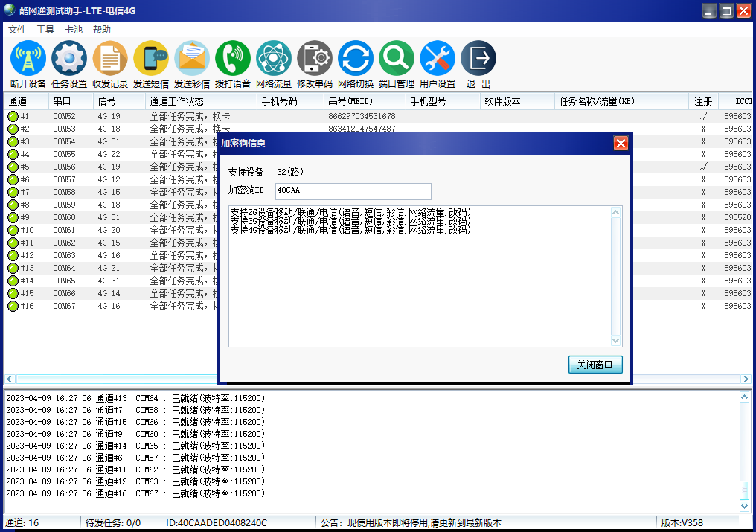Open the 卡池 menu
Viewport: 756px width, 532px height.
click(x=74, y=30)
